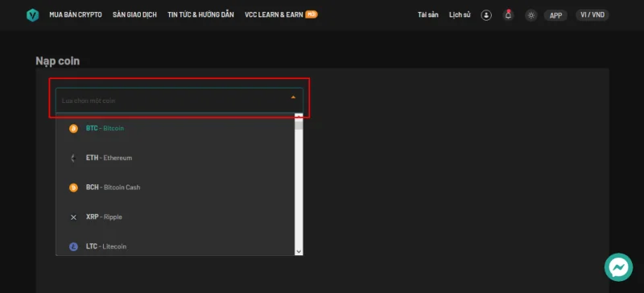This screenshot has width=644, height=293.
Task: Click the APP button
Action: [x=555, y=15]
